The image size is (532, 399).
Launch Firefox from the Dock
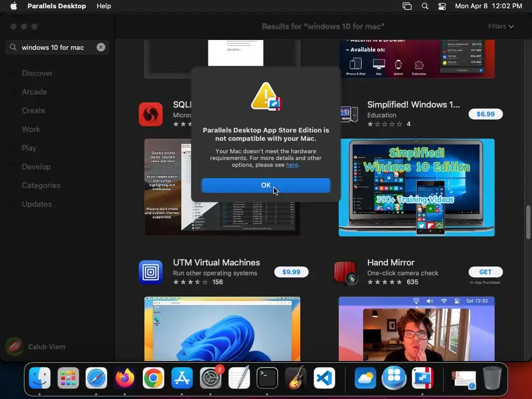pos(125,378)
